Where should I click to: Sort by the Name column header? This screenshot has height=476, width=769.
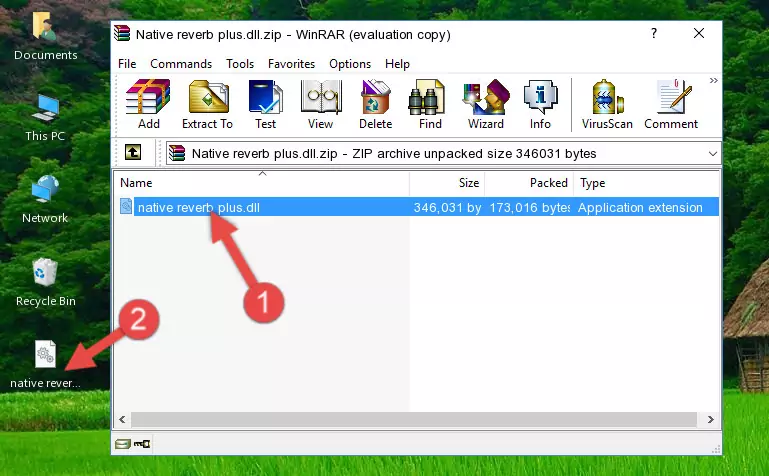point(262,183)
